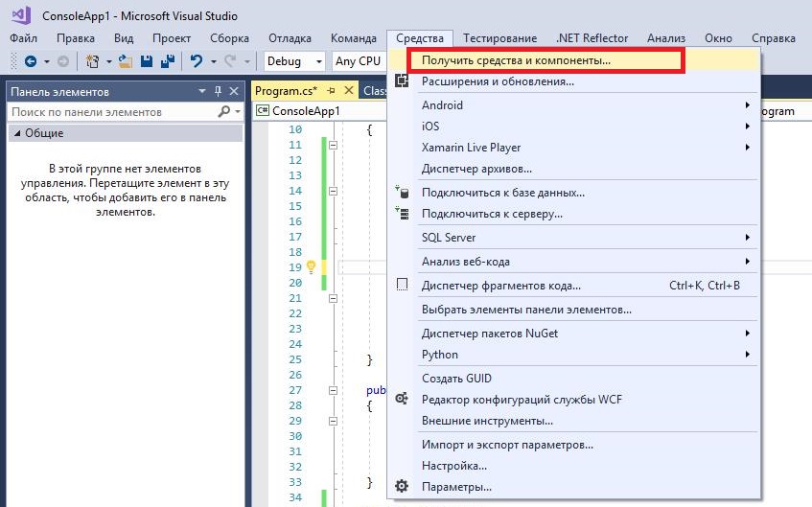Choose Диспетчер архивов menu item
The height and width of the screenshot is (507, 812).
[x=574, y=169]
